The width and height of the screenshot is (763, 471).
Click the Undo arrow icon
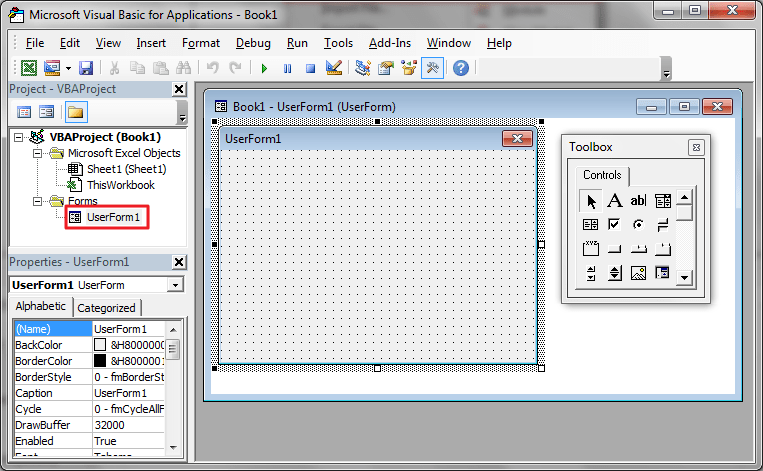pos(212,68)
